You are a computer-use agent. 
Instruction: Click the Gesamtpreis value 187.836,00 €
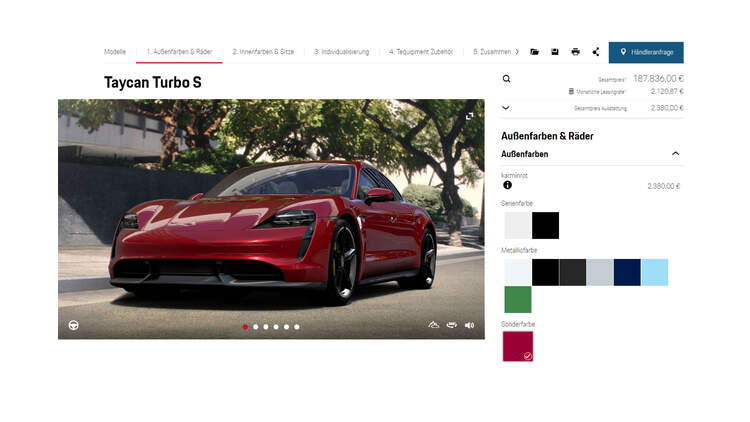[658, 78]
